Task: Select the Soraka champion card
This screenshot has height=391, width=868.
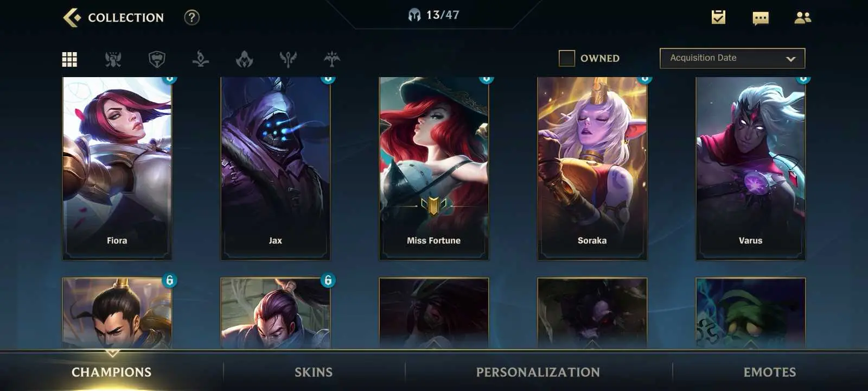Action: click(592, 168)
